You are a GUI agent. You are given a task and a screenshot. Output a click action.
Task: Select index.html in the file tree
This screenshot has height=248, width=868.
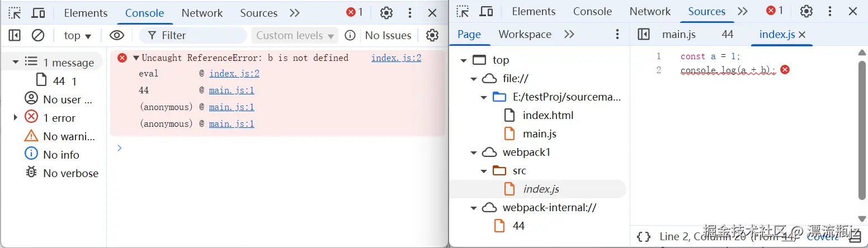[548, 116]
